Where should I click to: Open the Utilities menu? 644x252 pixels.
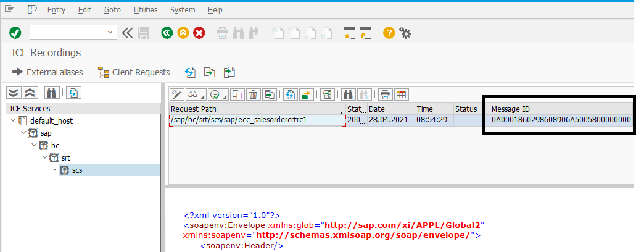(x=146, y=9)
